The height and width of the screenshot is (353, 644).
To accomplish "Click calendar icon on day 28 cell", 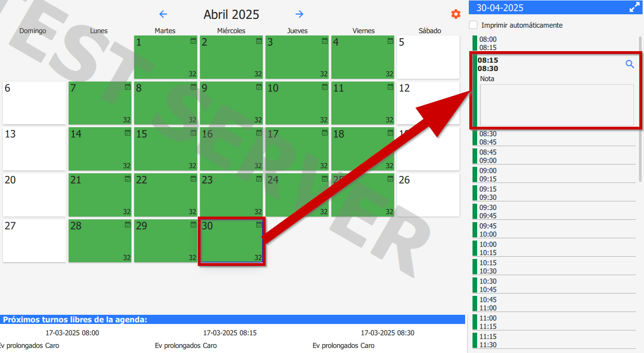I will tap(128, 224).
